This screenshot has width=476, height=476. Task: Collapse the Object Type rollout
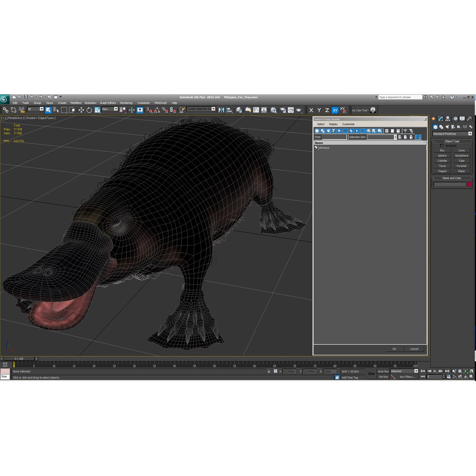click(452, 141)
